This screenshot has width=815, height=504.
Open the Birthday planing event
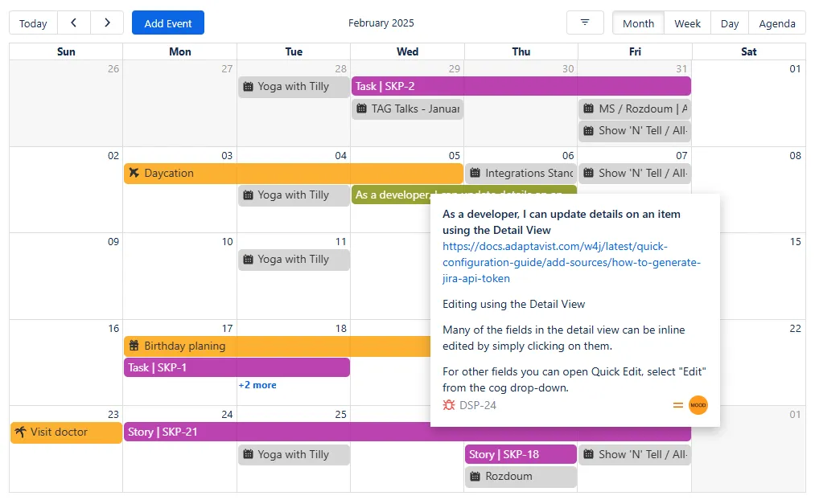click(x=278, y=346)
